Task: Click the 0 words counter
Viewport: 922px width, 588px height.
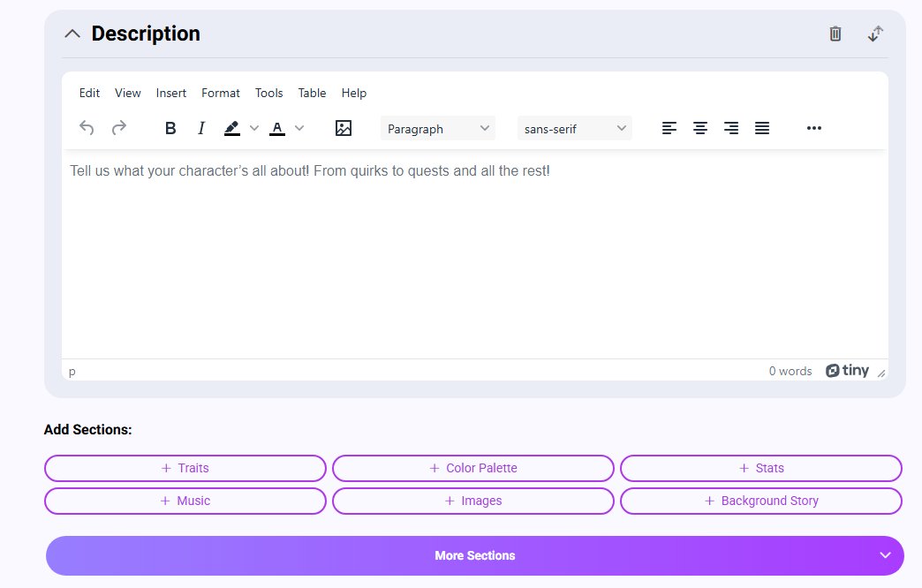Action: pyautogui.click(x=790, y=371)
